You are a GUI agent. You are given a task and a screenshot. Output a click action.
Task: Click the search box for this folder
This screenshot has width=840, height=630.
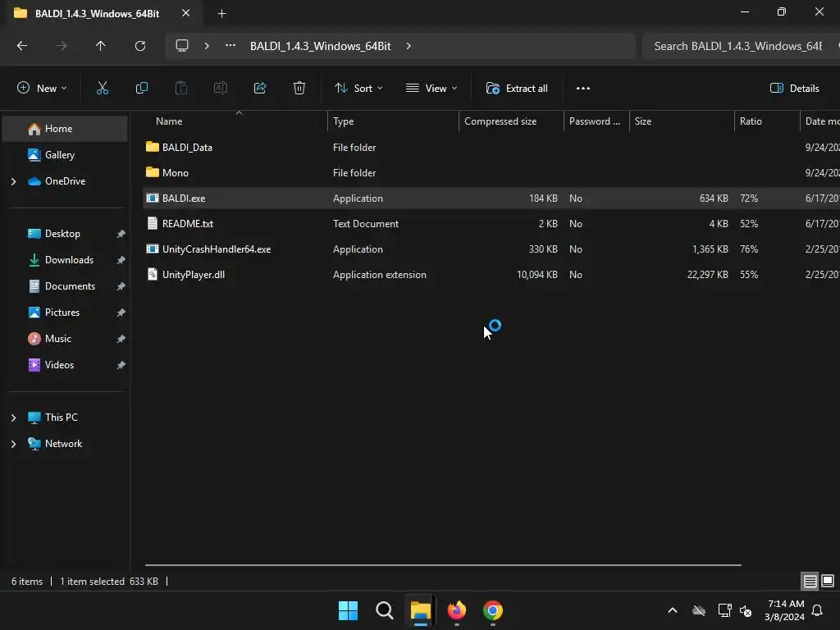741,46
